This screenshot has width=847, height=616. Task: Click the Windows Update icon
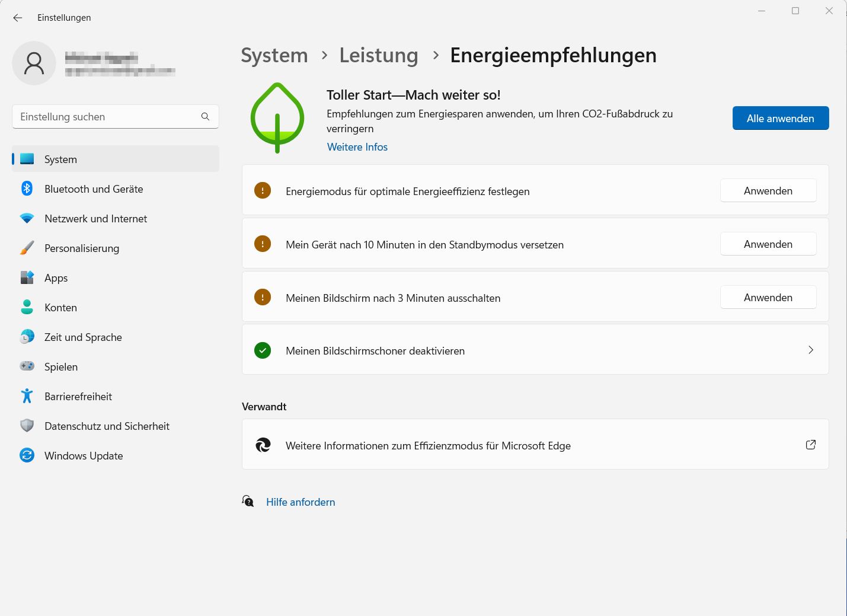click(x=27, y=456)
